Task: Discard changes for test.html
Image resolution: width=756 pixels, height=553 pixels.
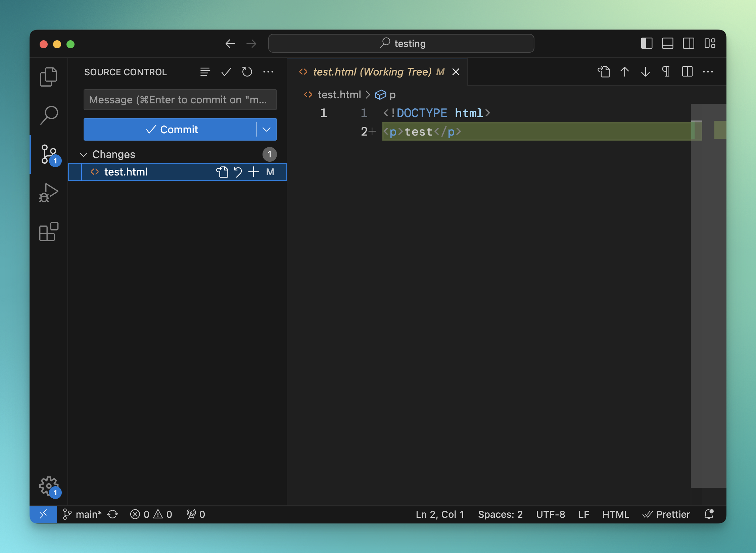Action: 238,172
